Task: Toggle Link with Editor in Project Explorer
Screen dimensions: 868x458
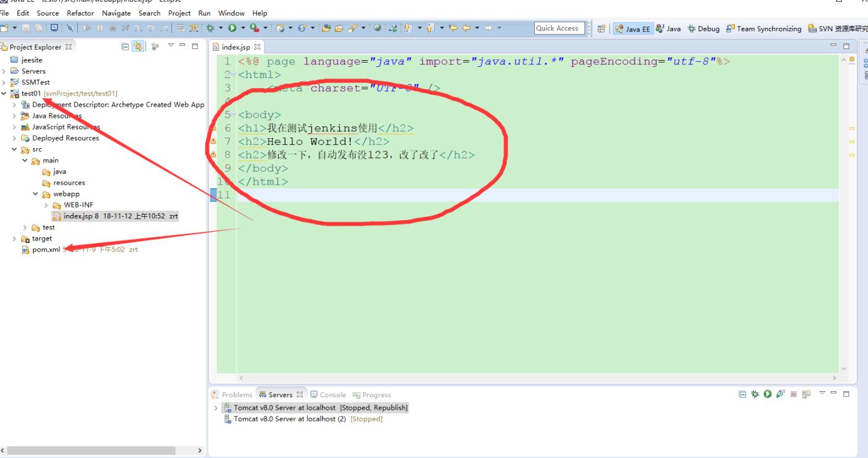Action: pyautogui.click(x=139, y=46)
